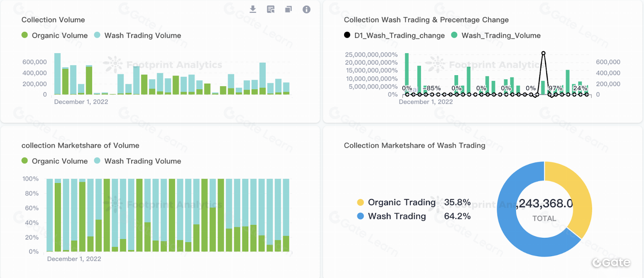
Task: Click the Gate logo
Action: coord(611,263)
